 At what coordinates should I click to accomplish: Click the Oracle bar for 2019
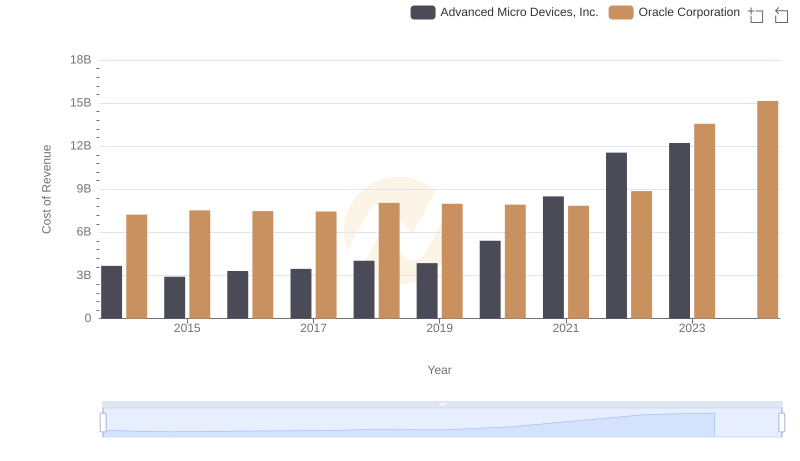click(452, 261)
